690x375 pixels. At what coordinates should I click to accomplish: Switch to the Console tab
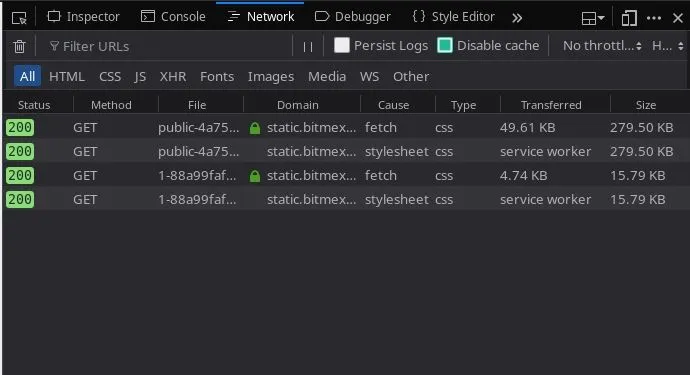(173, 17)
